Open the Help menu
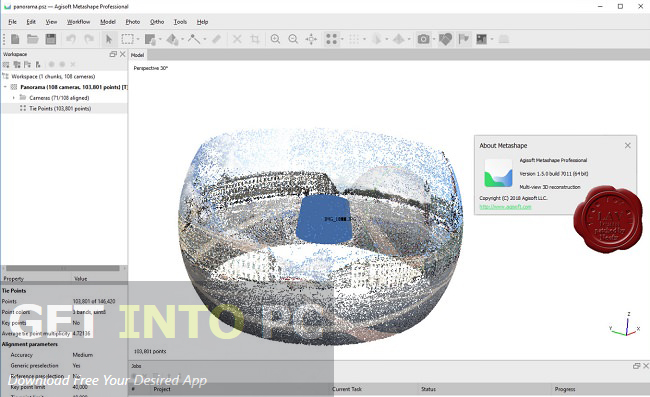The height and width of the screenshot is (397, 650). (202, 22)
